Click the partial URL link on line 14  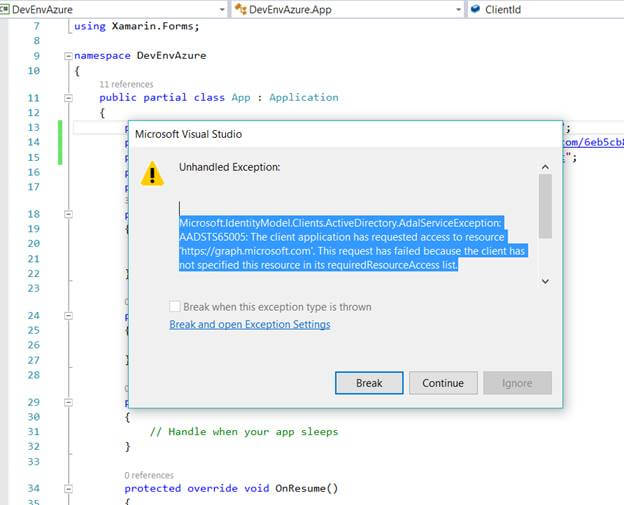click(x=593, y=142)
